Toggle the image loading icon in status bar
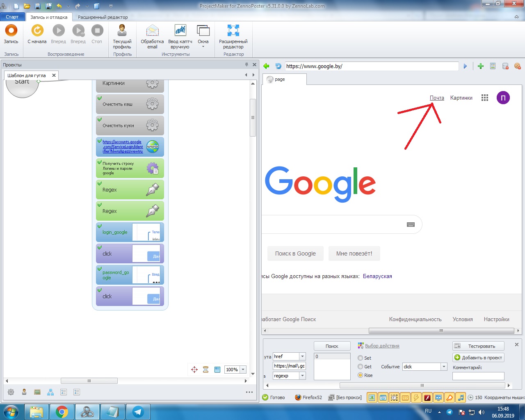The width and height of the screenshot is (525, 420). pos(372,397)
